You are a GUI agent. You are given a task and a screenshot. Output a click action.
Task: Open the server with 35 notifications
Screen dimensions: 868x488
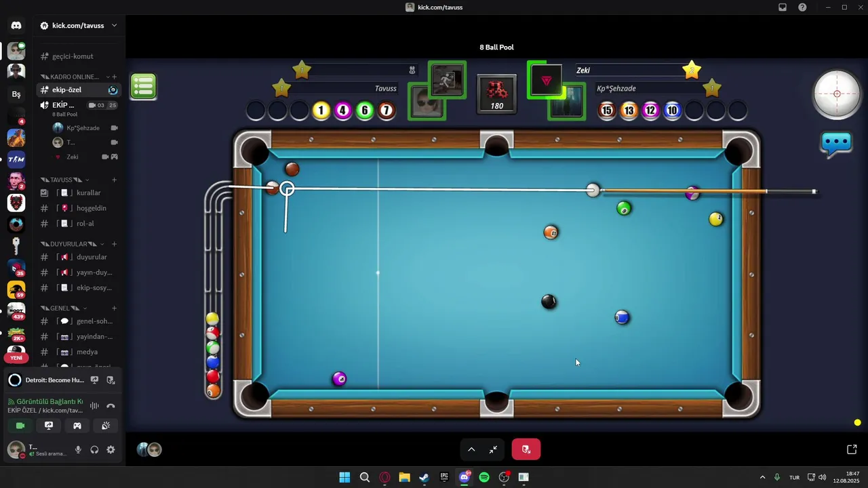16,268
